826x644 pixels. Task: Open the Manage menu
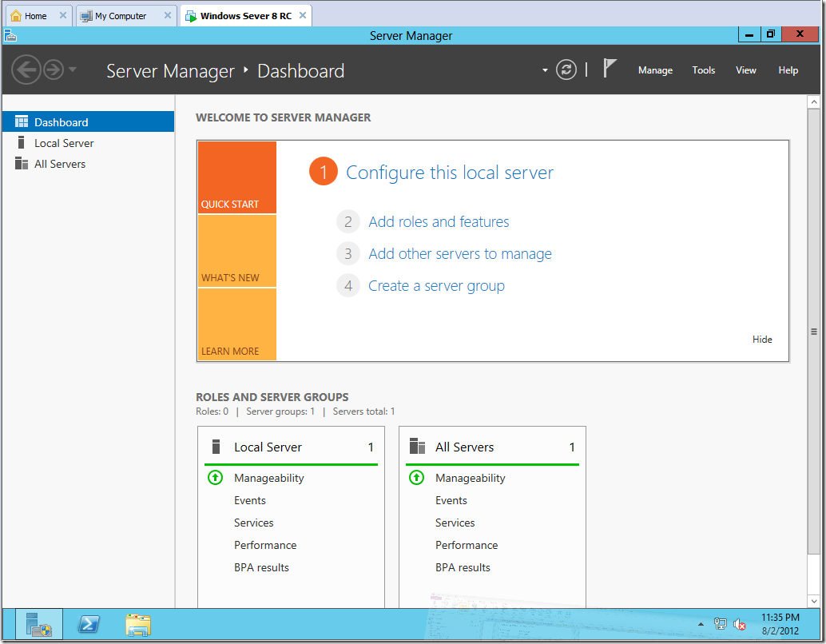click(655, 70)
